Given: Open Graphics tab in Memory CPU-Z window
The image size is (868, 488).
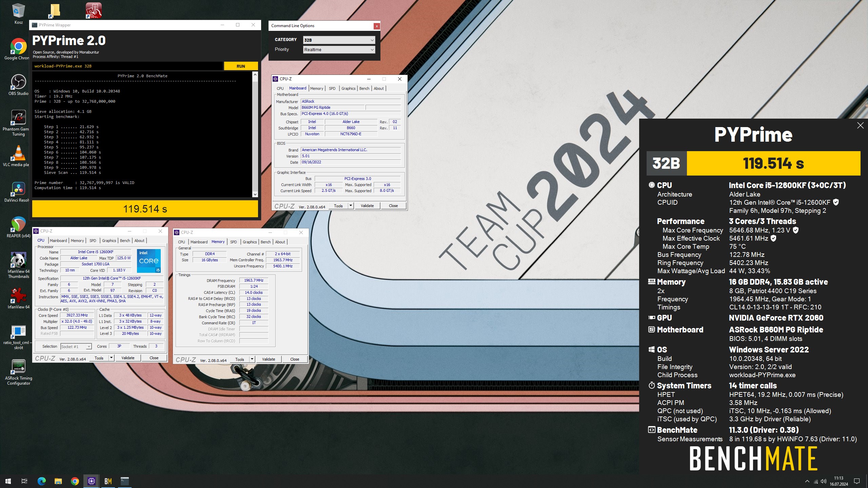Looking at the screenshot, I should click(x=250, y=242).
